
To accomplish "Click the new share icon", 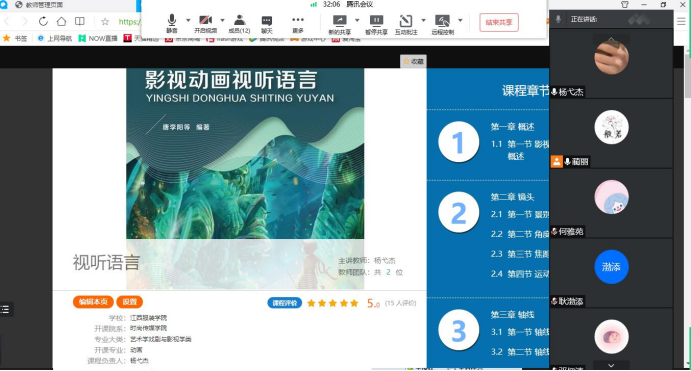I will 339,24.
